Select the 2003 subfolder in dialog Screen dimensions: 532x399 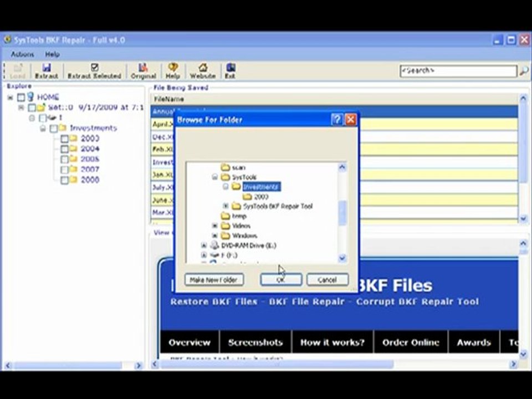(261, 196)
